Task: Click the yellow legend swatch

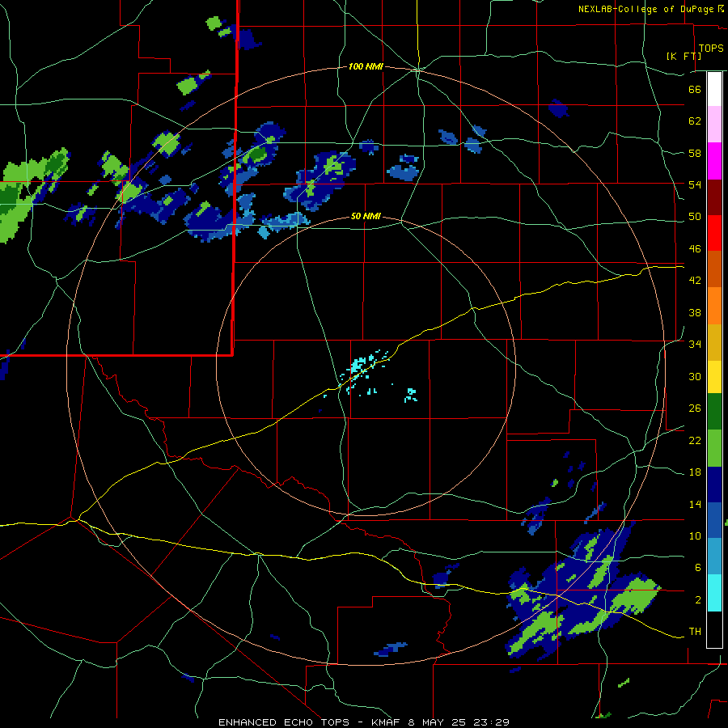Action: coord(714,376)
